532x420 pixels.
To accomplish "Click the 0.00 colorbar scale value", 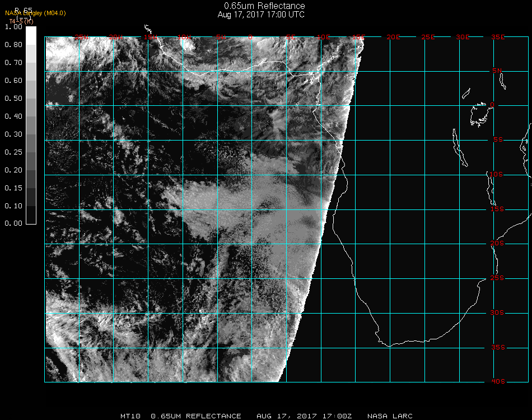I will click(x=13, y=223).
